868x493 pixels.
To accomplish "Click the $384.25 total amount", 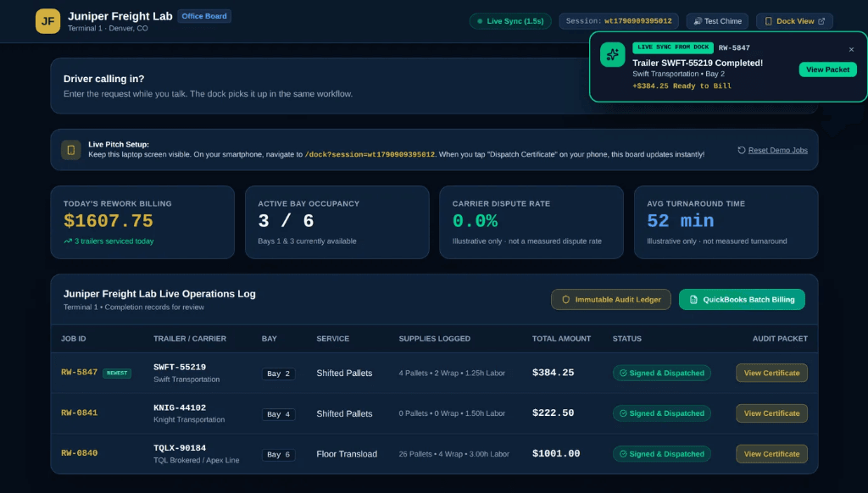I will (x=553, y=373).
